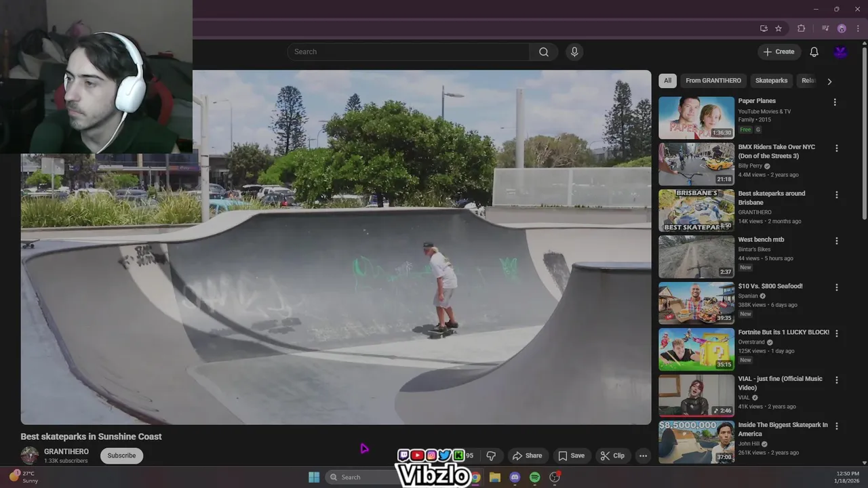Open options for Fortnite LUCKY BLOCK video
The width and height of the screenshot is (868, 488).
point(836,333)
